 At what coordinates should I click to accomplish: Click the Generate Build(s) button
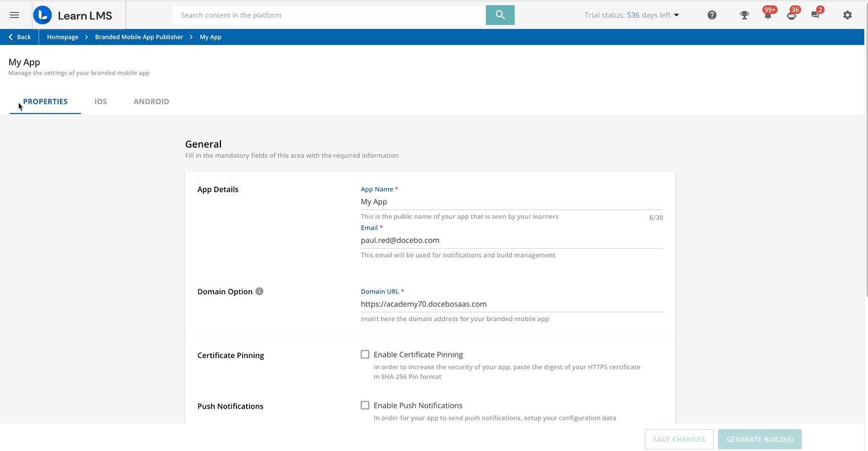(759, 439)
